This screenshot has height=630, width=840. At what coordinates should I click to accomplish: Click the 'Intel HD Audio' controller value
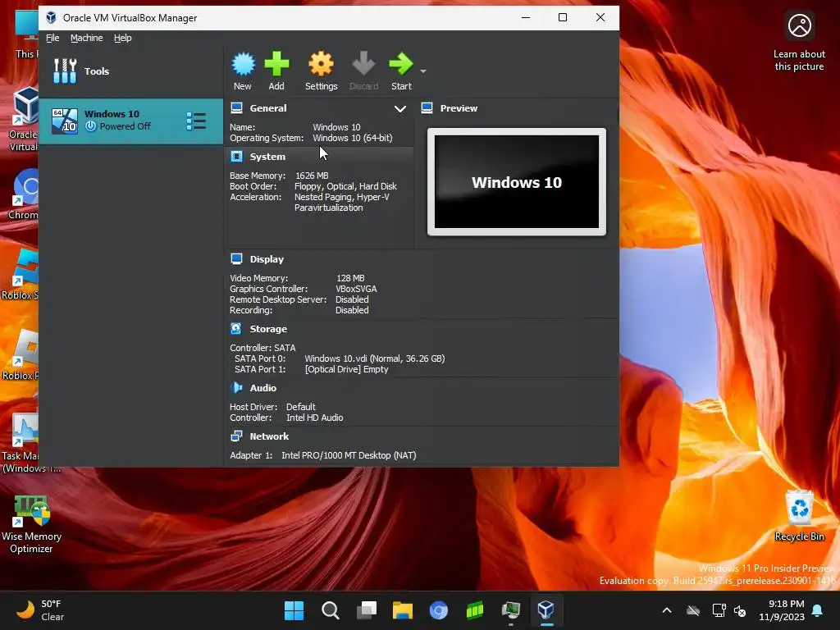(314, 418)
